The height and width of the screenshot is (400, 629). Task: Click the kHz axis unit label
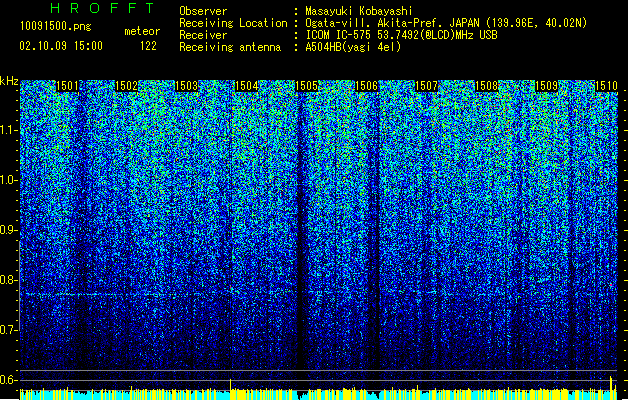pyautogui.click(x=9, y=81)
